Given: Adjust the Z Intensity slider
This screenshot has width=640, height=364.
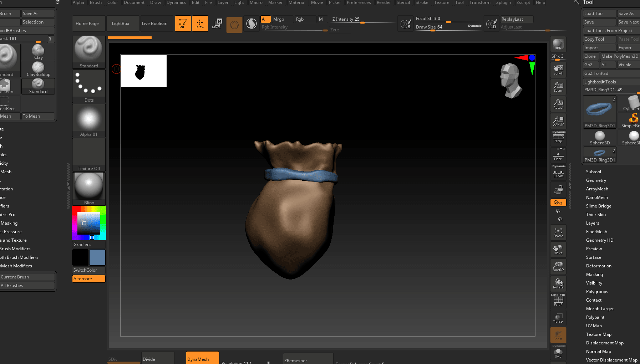Looking at the screenshot, I should pyautogui.click(x=363, y=20).
